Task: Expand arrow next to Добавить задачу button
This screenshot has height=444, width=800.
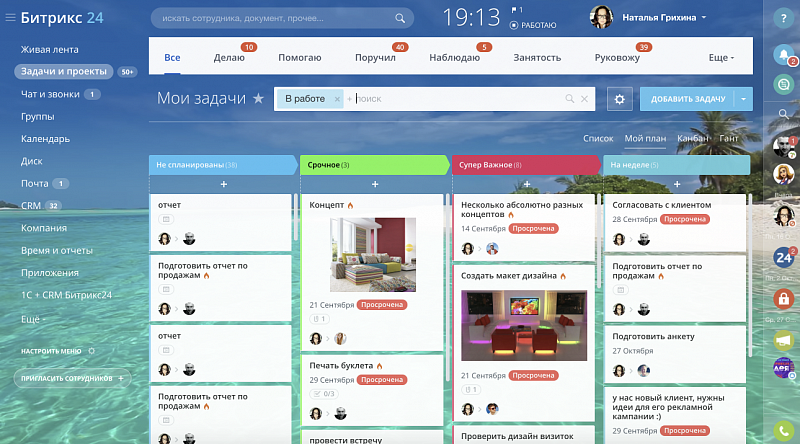Action: (x=743, y=99)
